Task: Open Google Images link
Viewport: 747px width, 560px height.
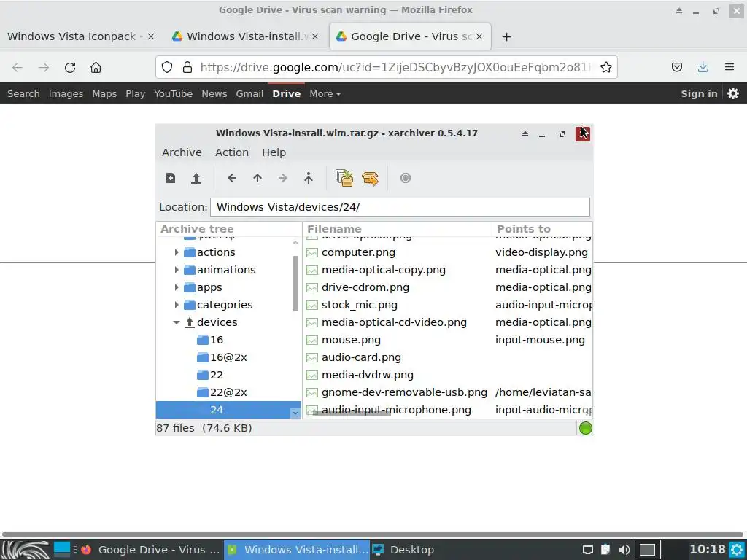Action: click(x=66, y=94)
